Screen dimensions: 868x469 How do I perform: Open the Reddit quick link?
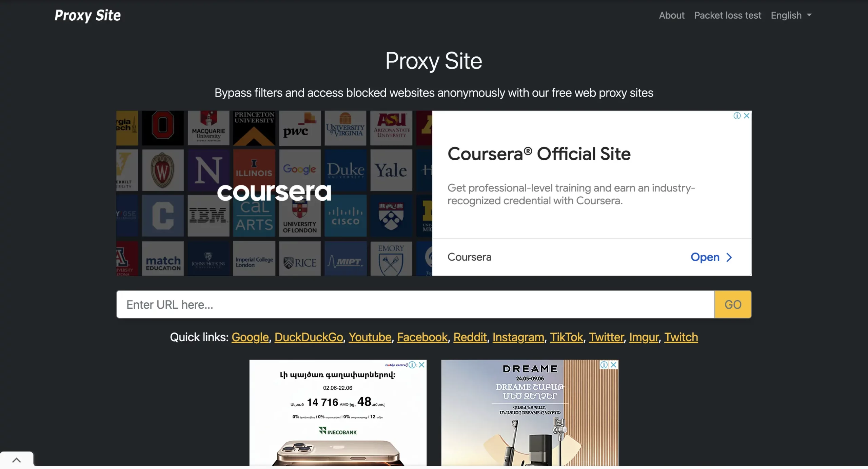pyautogui.click(x=470, y=337)
